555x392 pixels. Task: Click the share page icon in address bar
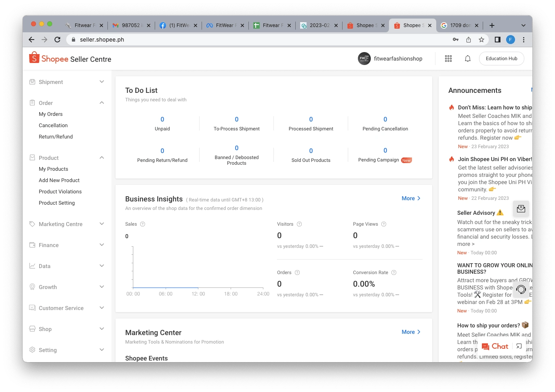(x=469, y=40)
